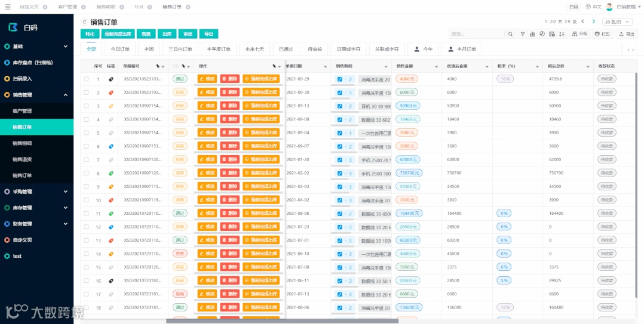Click the red tag icon in row 2
644x324 pixels.
pyautogui.click(x=111, y=92)
